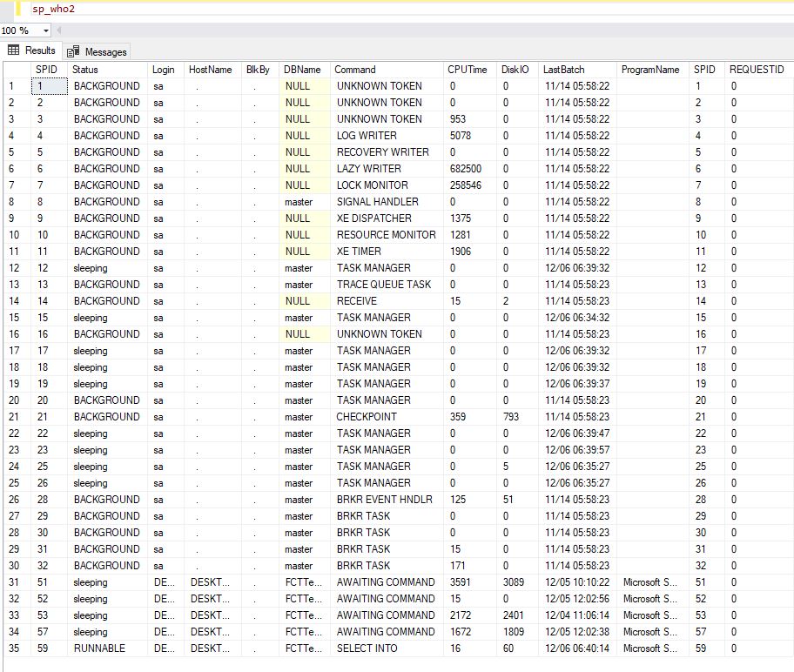This screenshot has height=672, width=794.
Task: Click the Results grid icon
Action: pos(14,50)
